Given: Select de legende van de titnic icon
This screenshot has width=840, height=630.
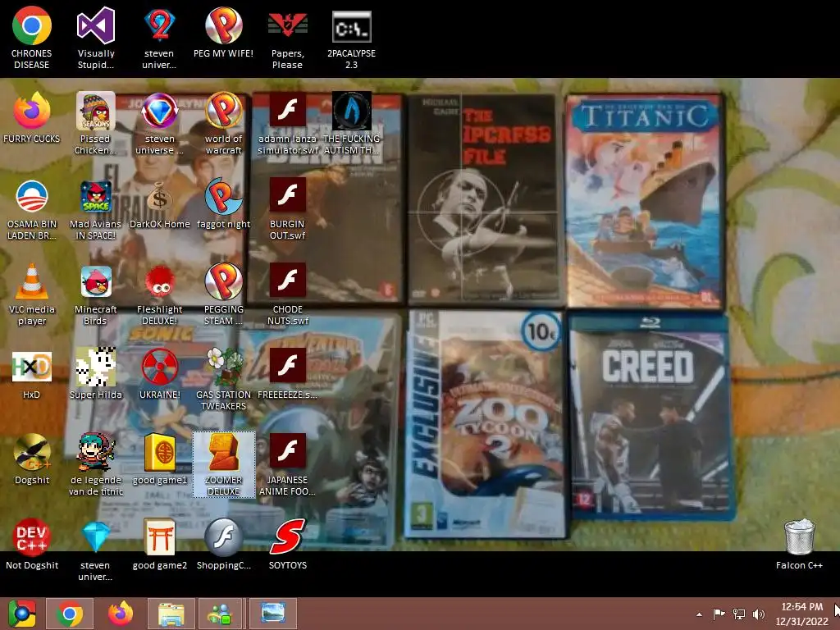Looking at the screenshot, I should click(x=95, y=464).
